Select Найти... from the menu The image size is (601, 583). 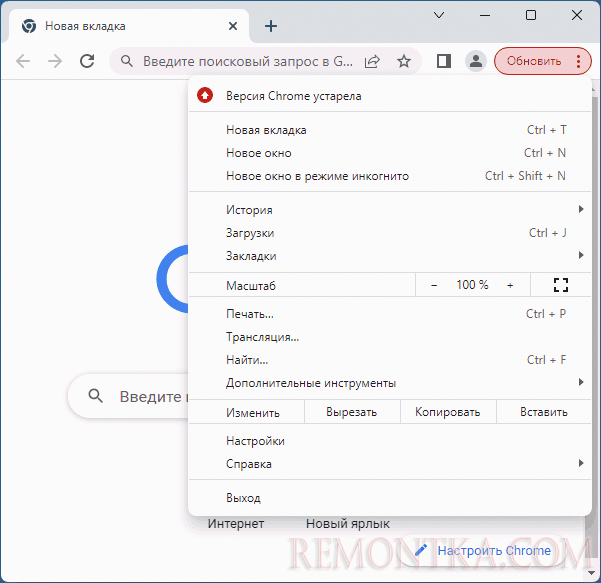coord(390,360)
